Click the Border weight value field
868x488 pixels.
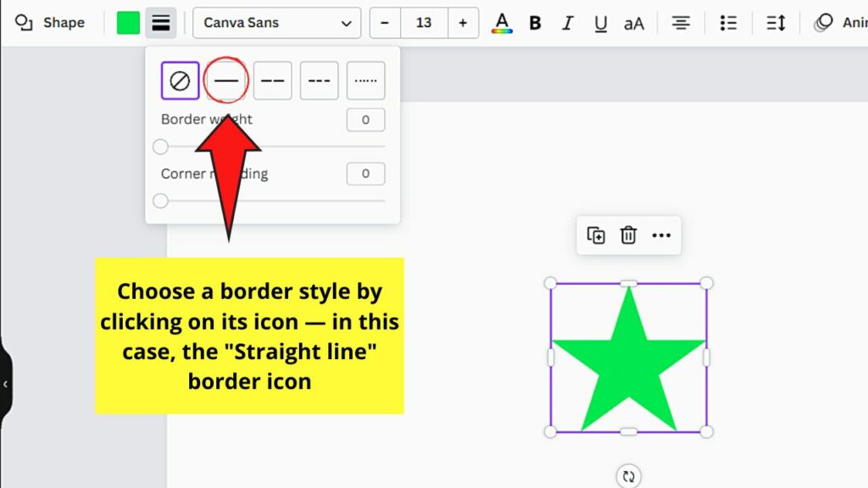click(x=365, y=119)
